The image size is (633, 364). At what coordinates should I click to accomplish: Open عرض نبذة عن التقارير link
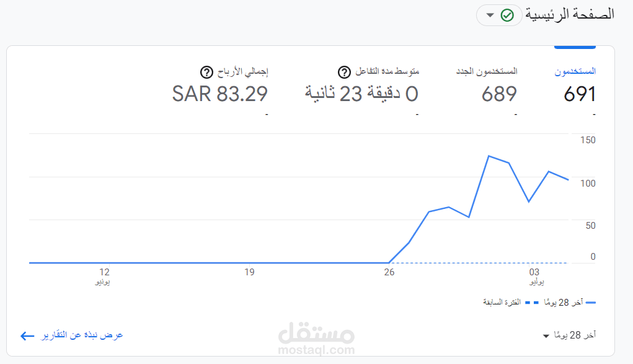pyautogui.click(x=82, y=335)
